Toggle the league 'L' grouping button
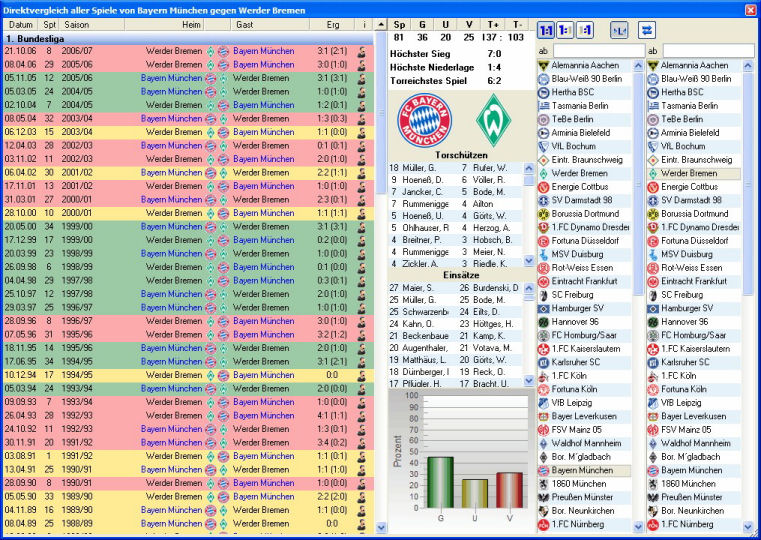Viewport: 761px width, 540px height. click(x=618, y=31)
